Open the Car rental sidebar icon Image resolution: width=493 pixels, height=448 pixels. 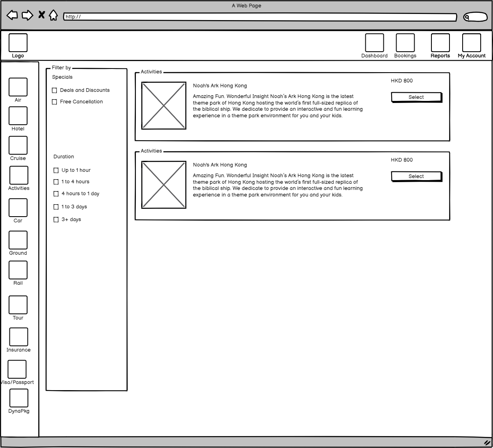18,208
